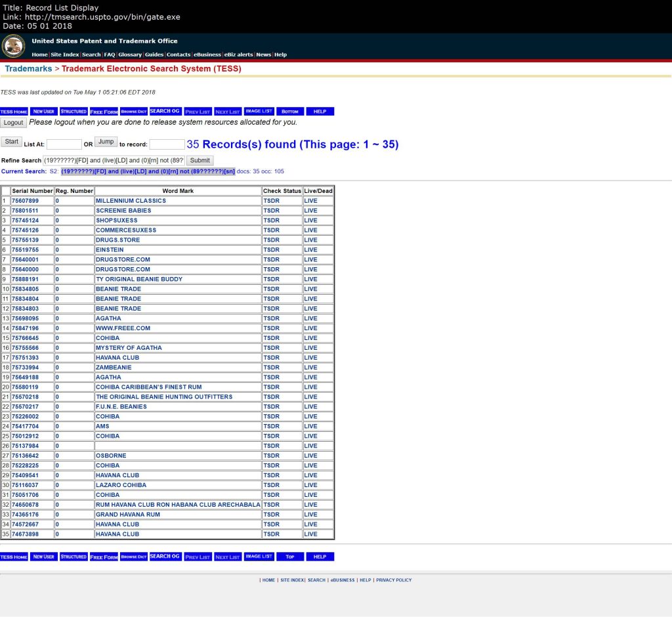Click Next List in top toolbar
Viewport: 672px width, 617px height.
(228, 112)
